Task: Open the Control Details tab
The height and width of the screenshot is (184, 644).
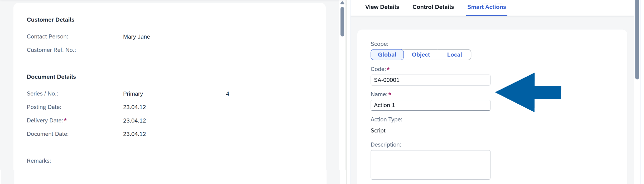Action: 433,7
